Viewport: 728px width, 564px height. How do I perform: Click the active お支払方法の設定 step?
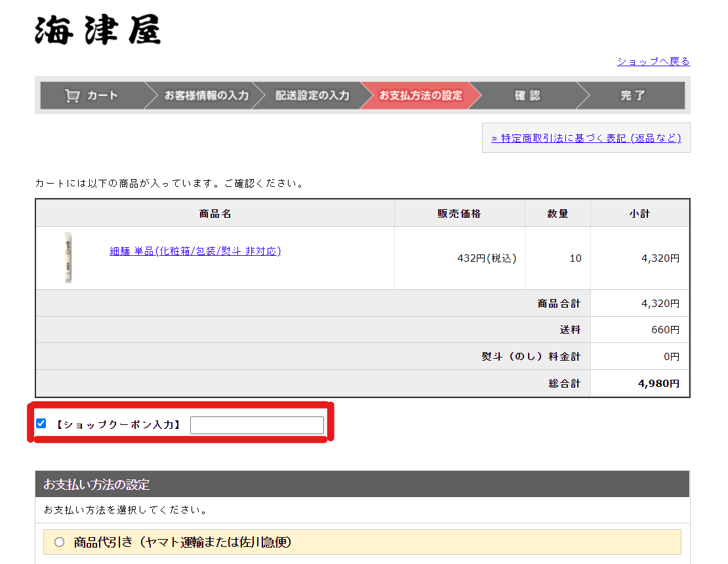click(420, 96)
